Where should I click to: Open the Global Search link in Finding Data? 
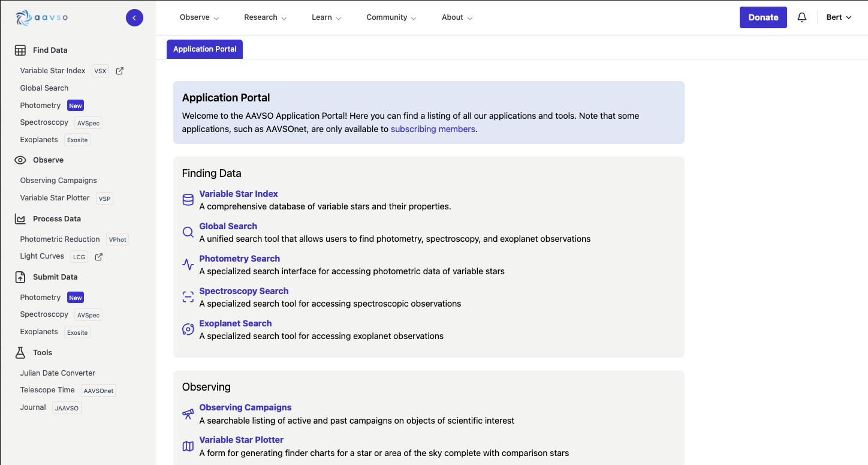coord(228,226)
